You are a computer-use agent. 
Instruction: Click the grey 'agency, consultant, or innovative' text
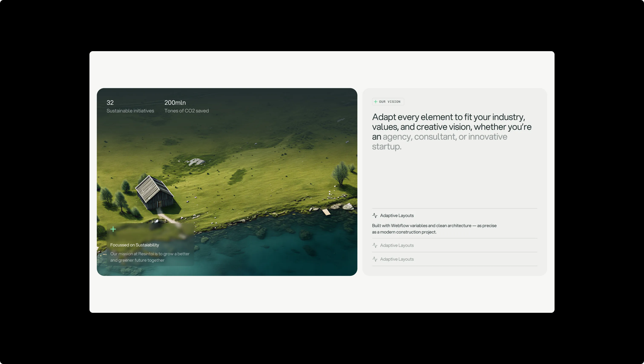pos(445,137)
